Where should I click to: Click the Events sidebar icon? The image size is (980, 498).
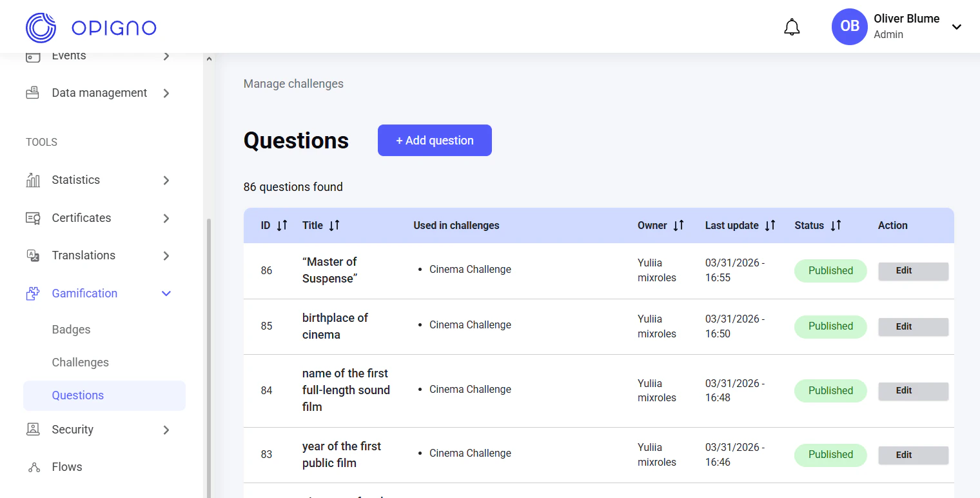coord(33,56)
